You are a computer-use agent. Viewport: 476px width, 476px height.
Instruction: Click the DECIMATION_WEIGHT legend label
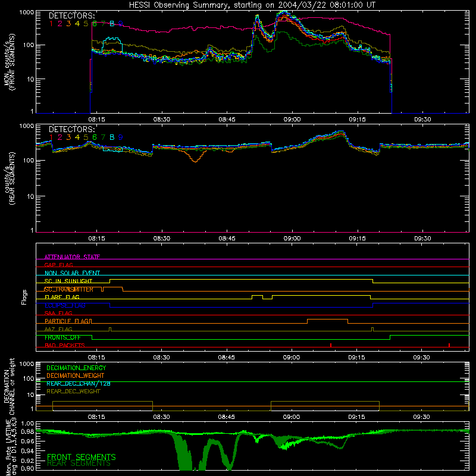(76, 375)
